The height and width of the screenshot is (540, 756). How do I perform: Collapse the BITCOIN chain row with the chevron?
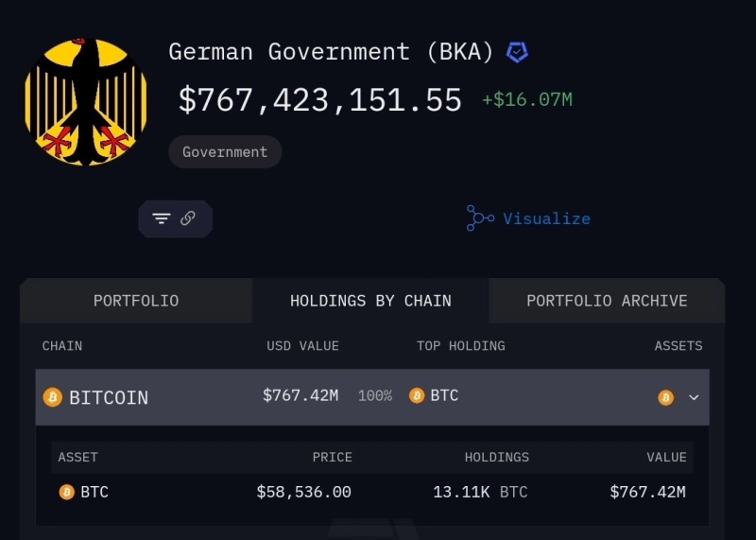point(694,397)
